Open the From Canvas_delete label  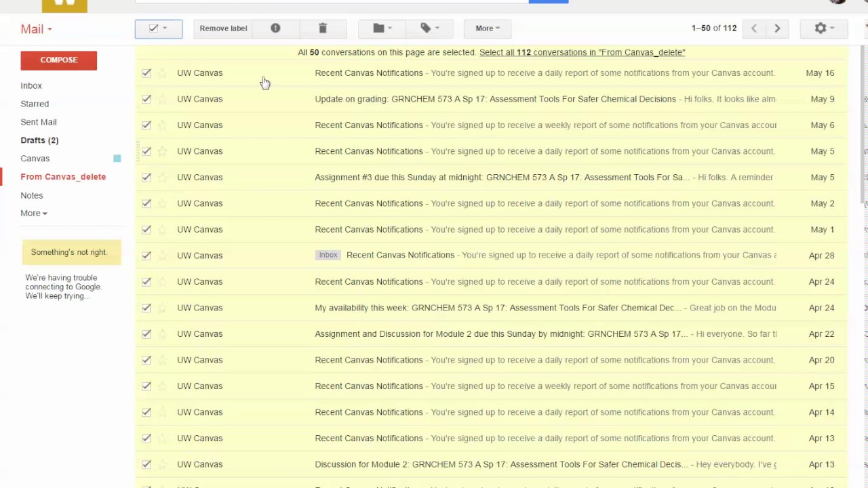[63, 177]
